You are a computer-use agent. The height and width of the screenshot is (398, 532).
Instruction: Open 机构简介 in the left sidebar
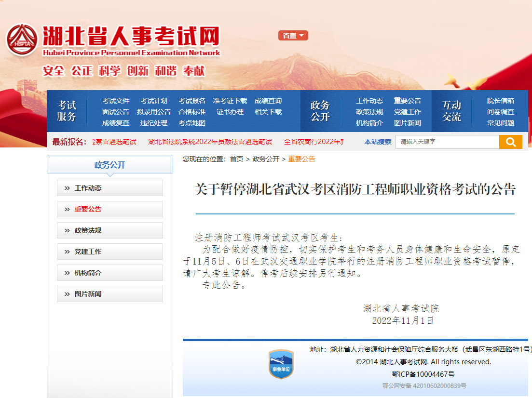click(110, 273)
